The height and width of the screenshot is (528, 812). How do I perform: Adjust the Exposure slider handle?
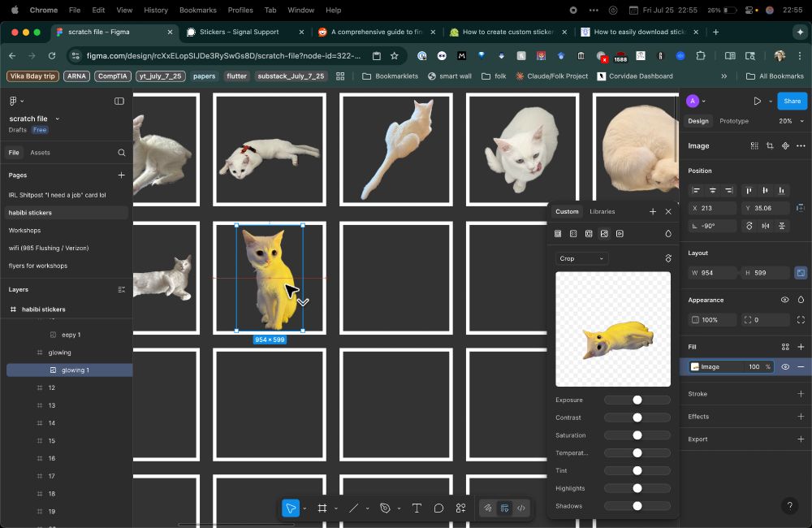(x=637, y=400)
